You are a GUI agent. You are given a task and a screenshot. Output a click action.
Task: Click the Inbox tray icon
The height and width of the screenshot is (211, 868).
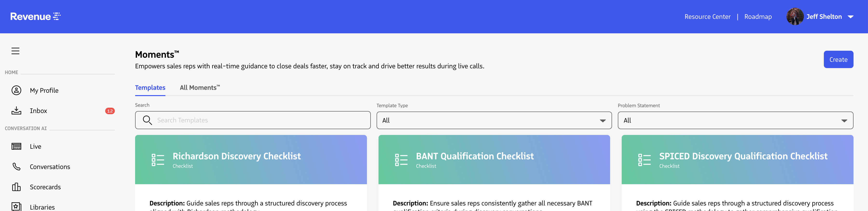pos(16,111)
